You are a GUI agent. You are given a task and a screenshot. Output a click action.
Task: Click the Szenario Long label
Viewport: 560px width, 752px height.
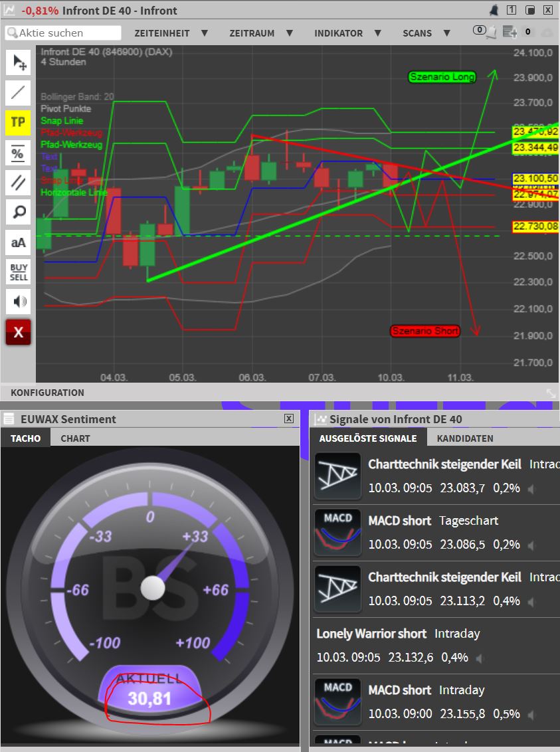[442, 77]
